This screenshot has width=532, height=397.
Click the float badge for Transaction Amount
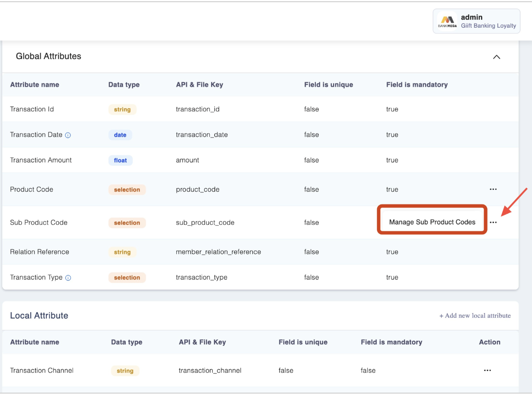point(120,160)
